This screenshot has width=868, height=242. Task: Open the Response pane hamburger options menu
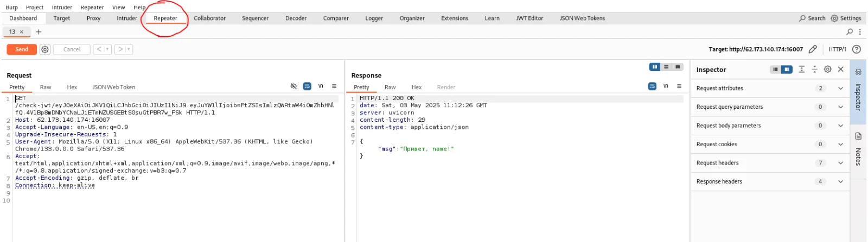click(679, 86)
